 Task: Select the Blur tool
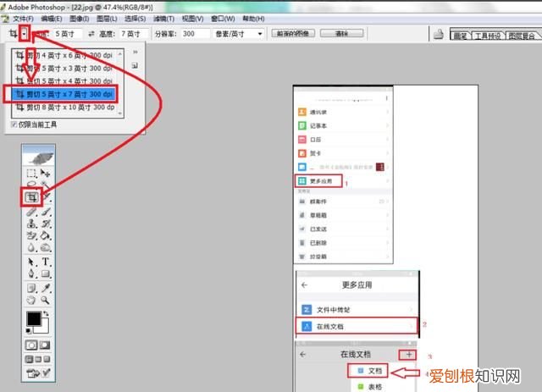coord(32,247)
